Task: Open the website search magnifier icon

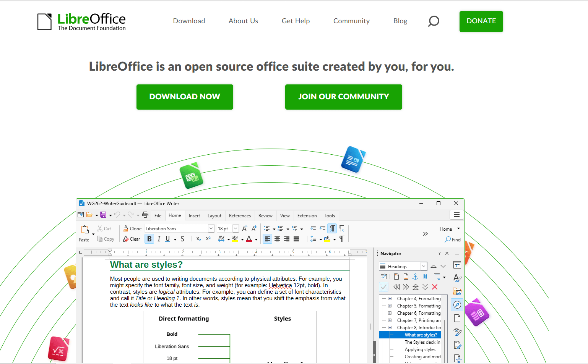Action: (434, 21)
